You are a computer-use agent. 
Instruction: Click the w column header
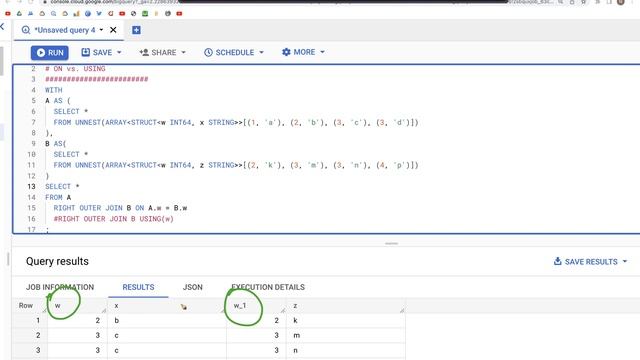tap(77, 305)
